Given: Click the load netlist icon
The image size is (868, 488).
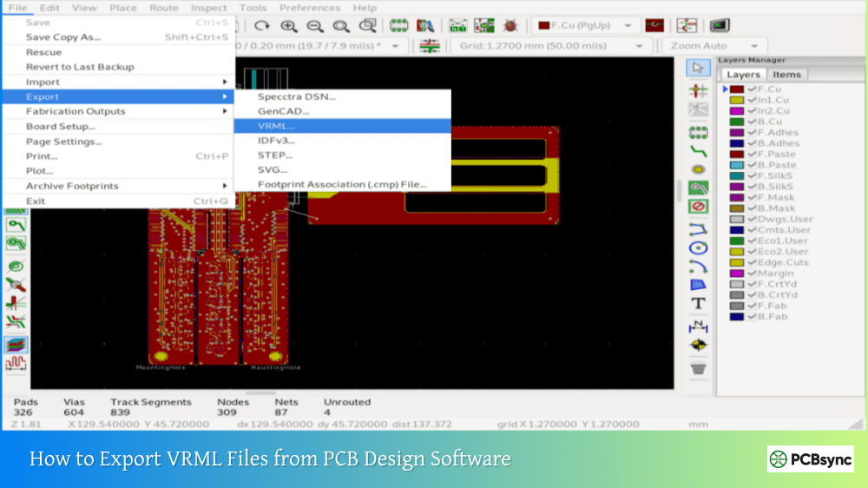Looking at the screenshot, I should [x=457, y=25].
